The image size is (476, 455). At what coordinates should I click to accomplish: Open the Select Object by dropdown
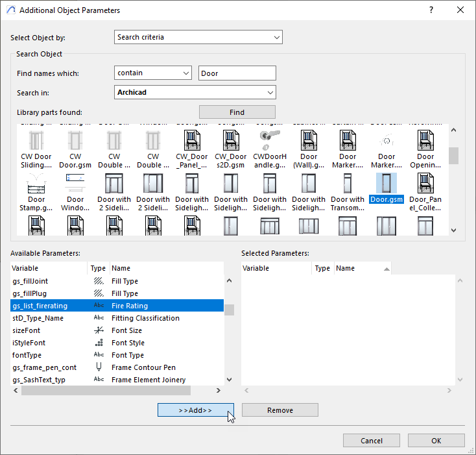click(198, 38)
